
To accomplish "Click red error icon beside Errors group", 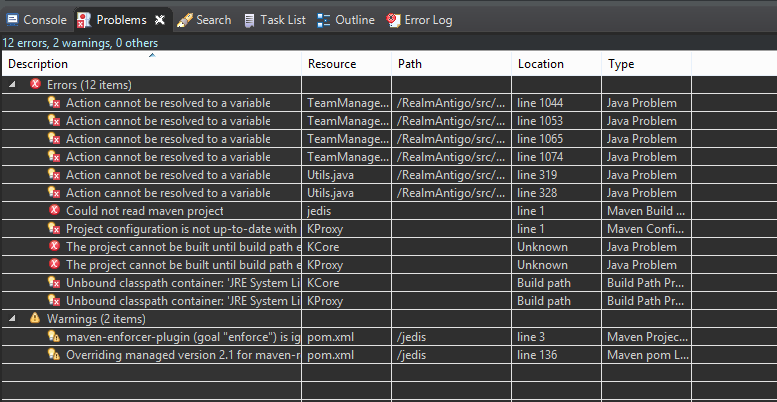I will pos(35,84).
